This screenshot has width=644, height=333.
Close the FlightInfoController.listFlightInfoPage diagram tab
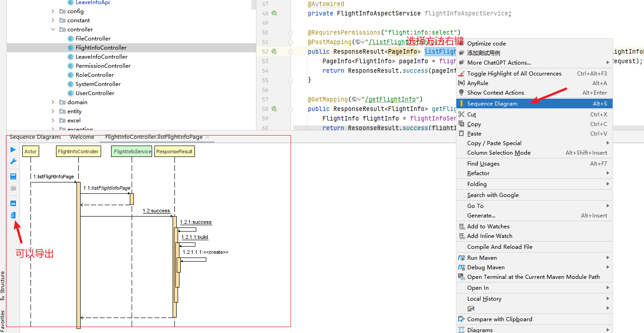pos(208,137)
